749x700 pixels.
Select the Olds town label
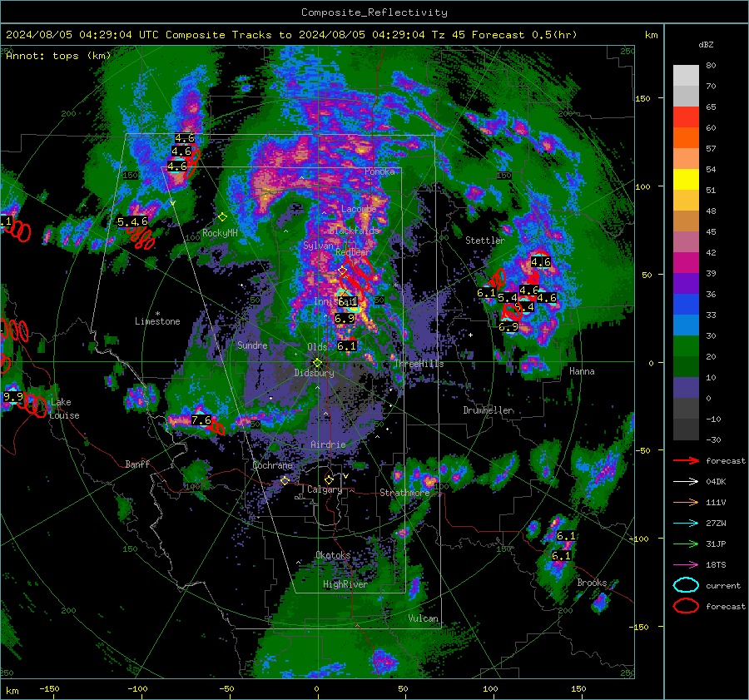click(x=317, y=347)
